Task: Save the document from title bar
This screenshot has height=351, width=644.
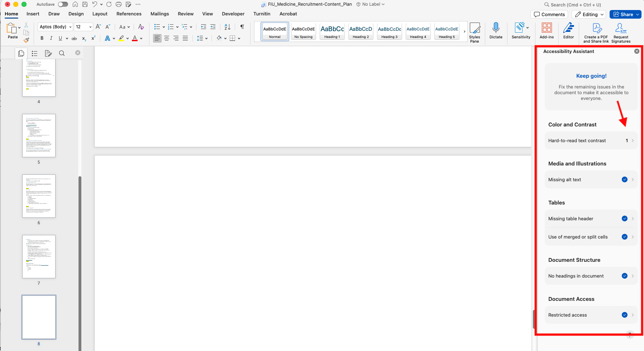Action: click(85, 4)
